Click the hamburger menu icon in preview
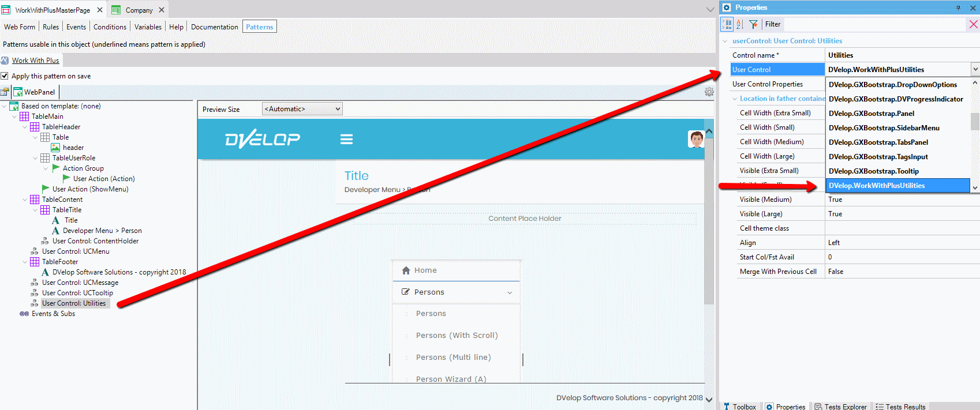 click(346, 139)
